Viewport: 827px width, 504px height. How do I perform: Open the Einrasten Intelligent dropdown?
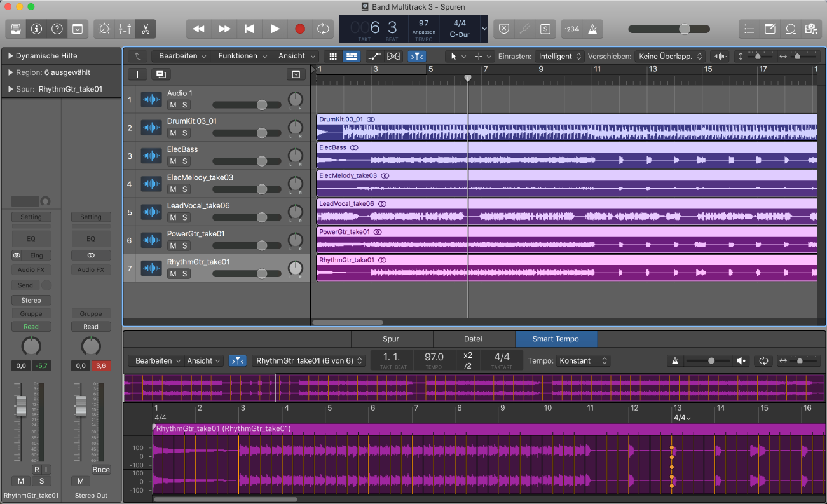pyautogui.click(x=559, y=56)
